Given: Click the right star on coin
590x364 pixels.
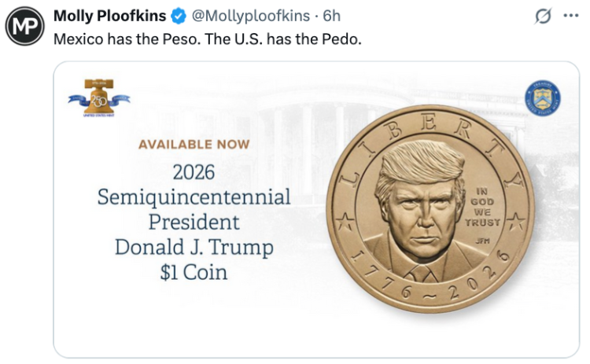Looking at the screenshot, I should [516, 221].
